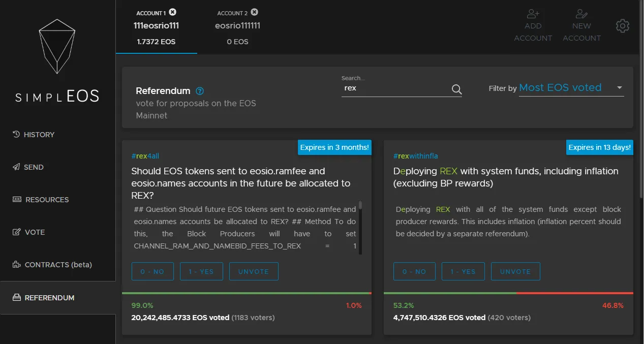Click the Send paper plane icon
The image size is (644, 344).
(16, 167)
